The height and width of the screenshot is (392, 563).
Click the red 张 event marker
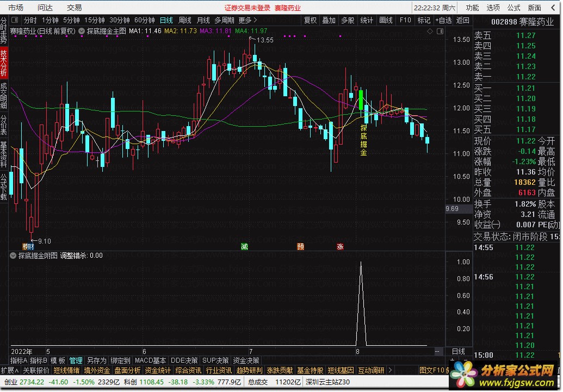pyautogui.click(x=340, y=247)
